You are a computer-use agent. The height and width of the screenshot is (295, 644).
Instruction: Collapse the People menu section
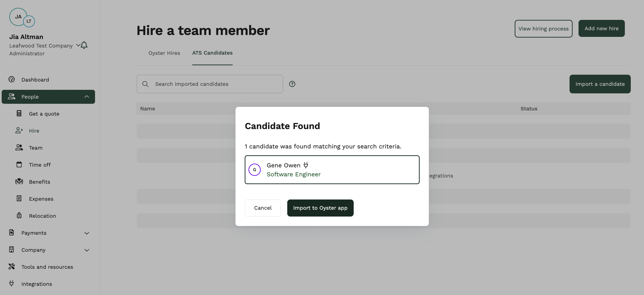click(87, 96)
